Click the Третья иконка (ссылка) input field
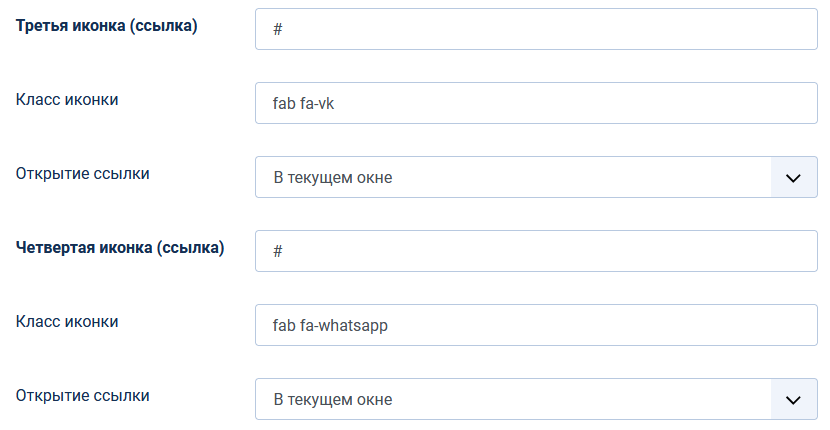This screenshot has height=430, width=830. (536, 29)
